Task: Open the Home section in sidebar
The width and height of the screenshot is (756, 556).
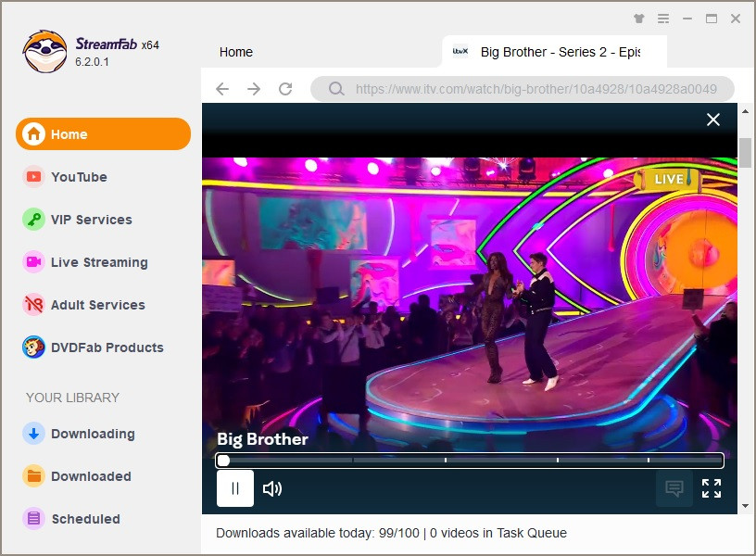Action: (x=103, y=134)
